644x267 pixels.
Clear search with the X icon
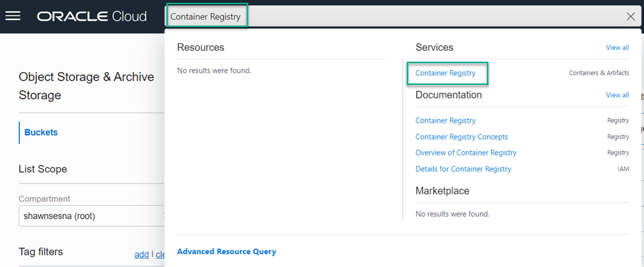coord(630,17)
